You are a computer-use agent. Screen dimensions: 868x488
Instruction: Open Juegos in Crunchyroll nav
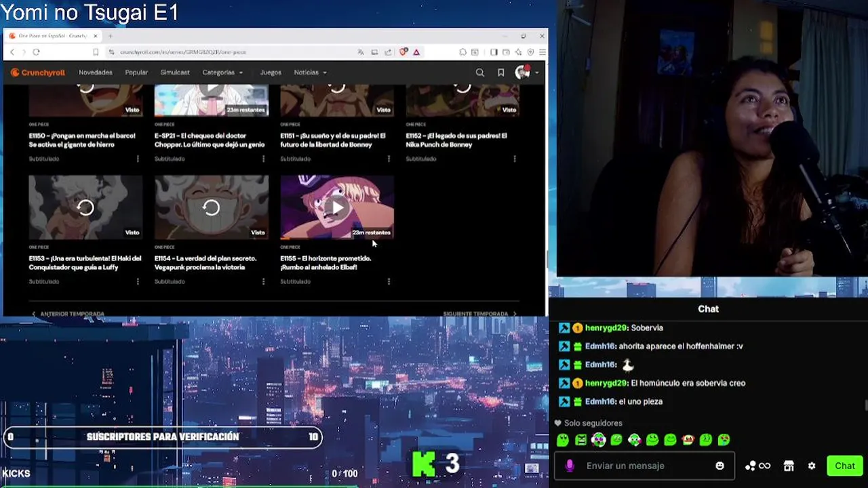(x=271, y=73)
